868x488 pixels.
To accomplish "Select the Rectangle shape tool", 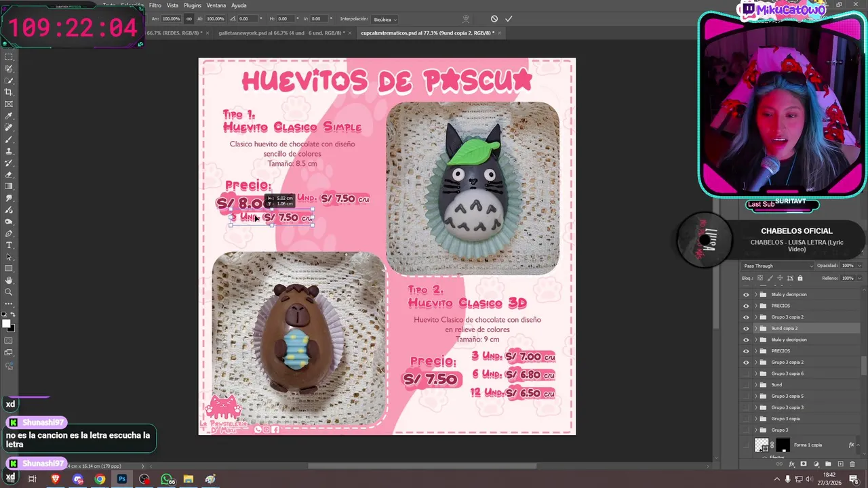I will coord(9,268).
